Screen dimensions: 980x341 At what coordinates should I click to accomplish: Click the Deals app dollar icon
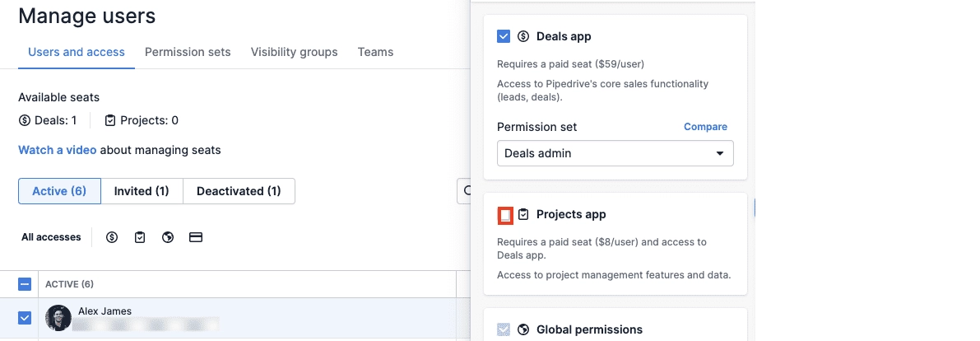click(x=524, y=36)
